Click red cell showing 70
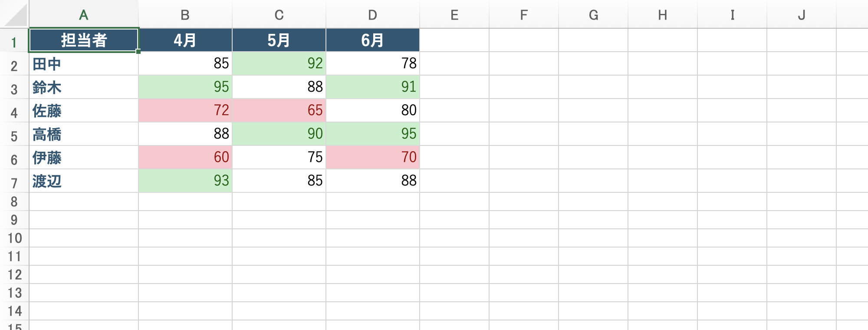This screenshot has height=330, width=868. coord(372,157)
